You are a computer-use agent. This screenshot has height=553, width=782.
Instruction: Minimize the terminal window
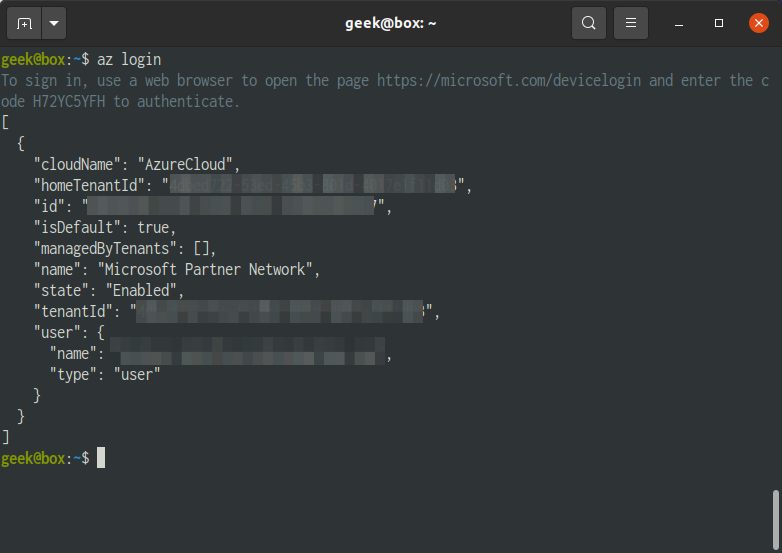(679, 23)
